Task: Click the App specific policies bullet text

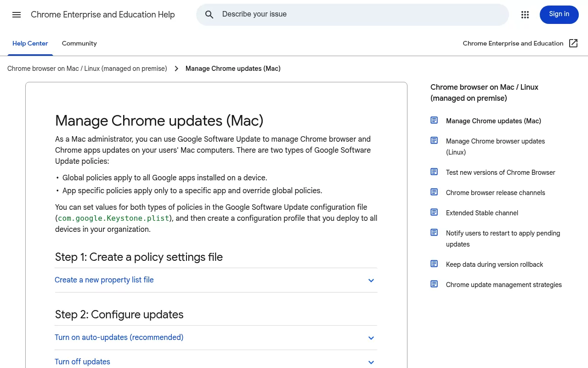Action: (192, 190)
